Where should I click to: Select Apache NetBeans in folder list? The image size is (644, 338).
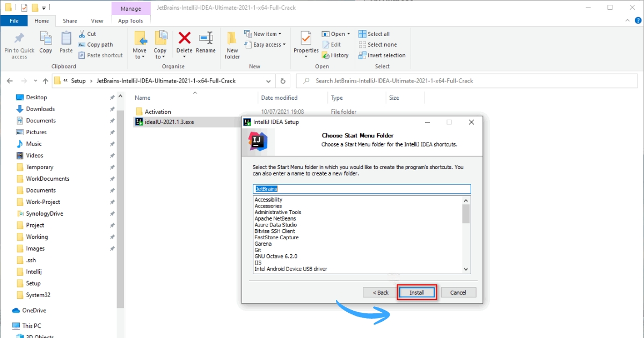click(275, 218)
